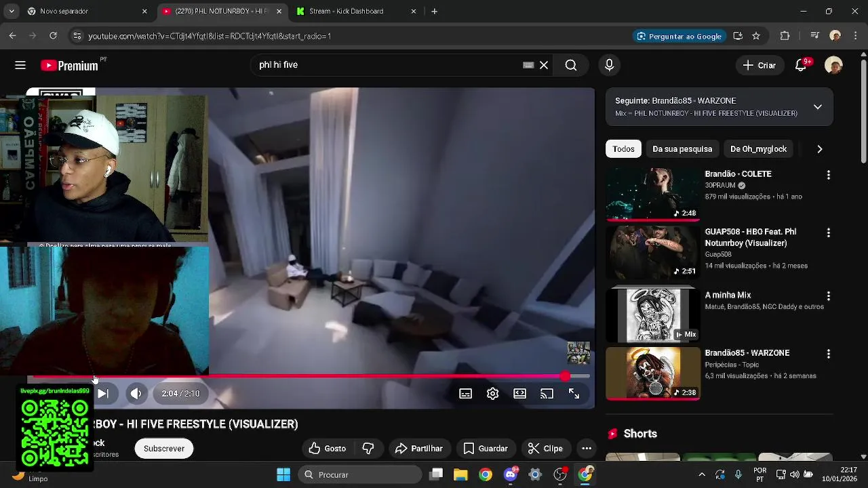Open Windows Start menu

coord(283,474)
